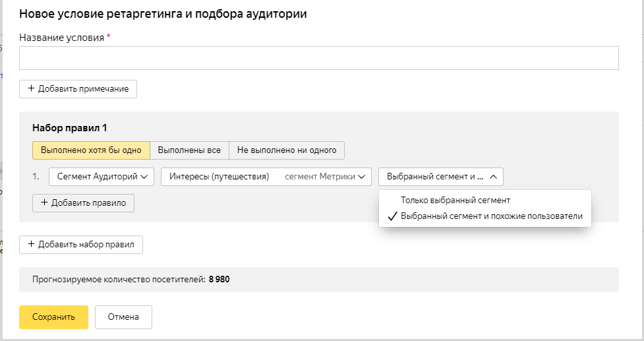This screenshot has height=341, width=644.
Task: Open the 'Сегмент Аудиторий' dropdown
Action: point(102,177)
